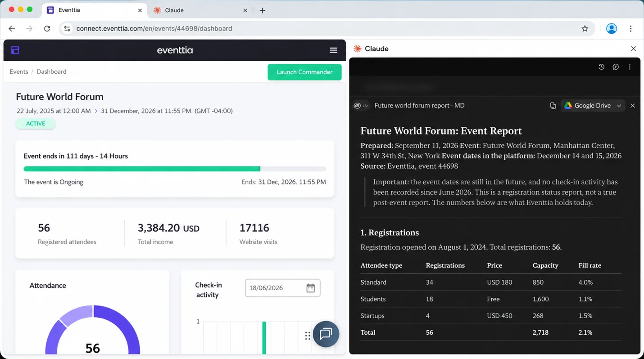Open the check-in date calendar picker
The image size is (644, 359).
click(x=310, y=288)
